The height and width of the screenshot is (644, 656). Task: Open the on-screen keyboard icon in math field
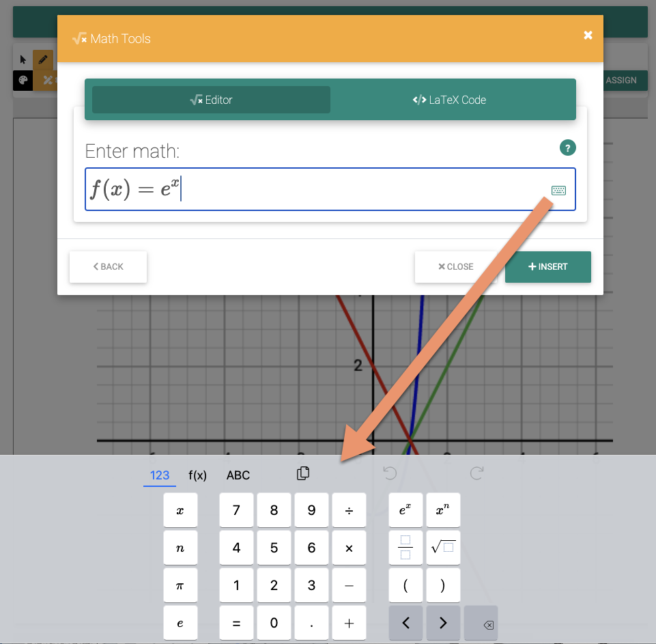558,190
